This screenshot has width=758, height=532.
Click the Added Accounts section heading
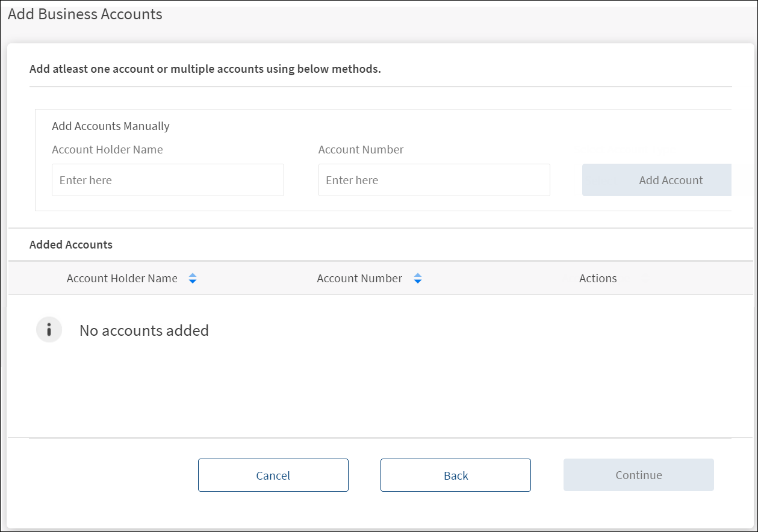(71, 245)
